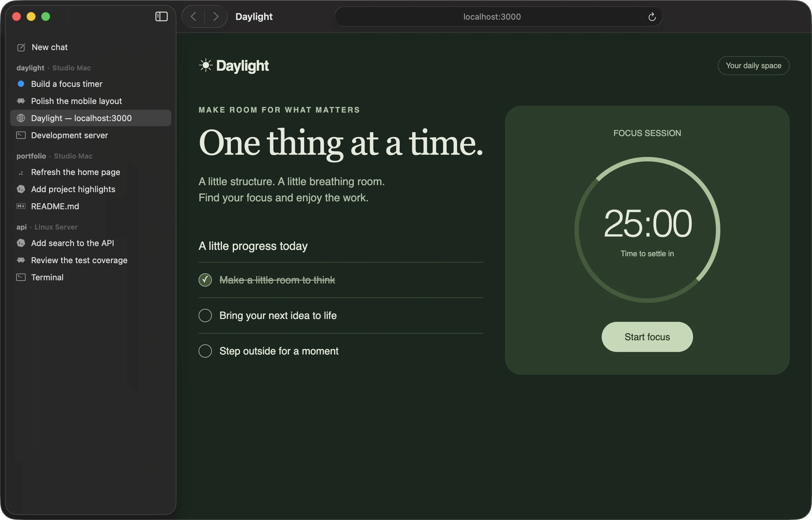Click the icon beside Add search to the API
This screenshot has width=812, height=520.
coord(21,243)
